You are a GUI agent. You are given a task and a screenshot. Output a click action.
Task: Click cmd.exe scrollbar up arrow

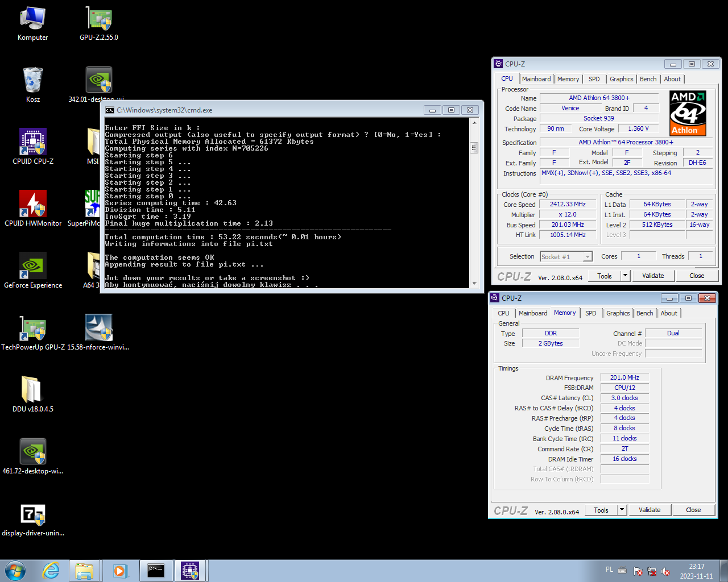[474, 122]
